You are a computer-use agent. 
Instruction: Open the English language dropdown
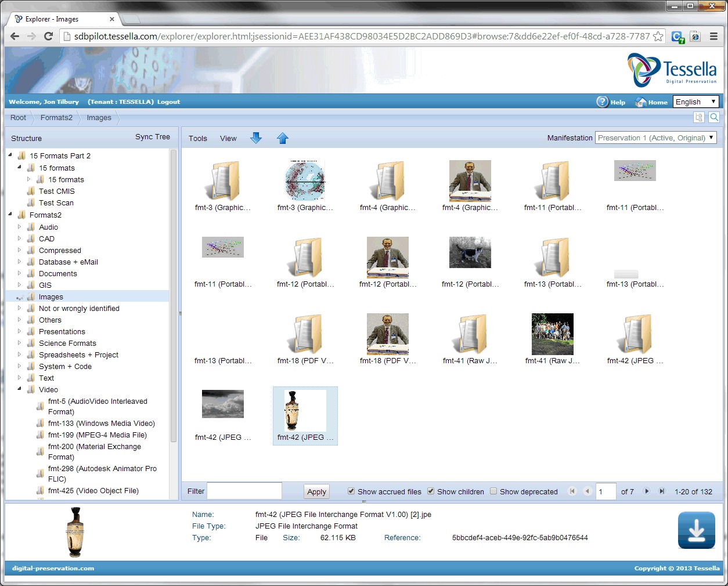695,102
